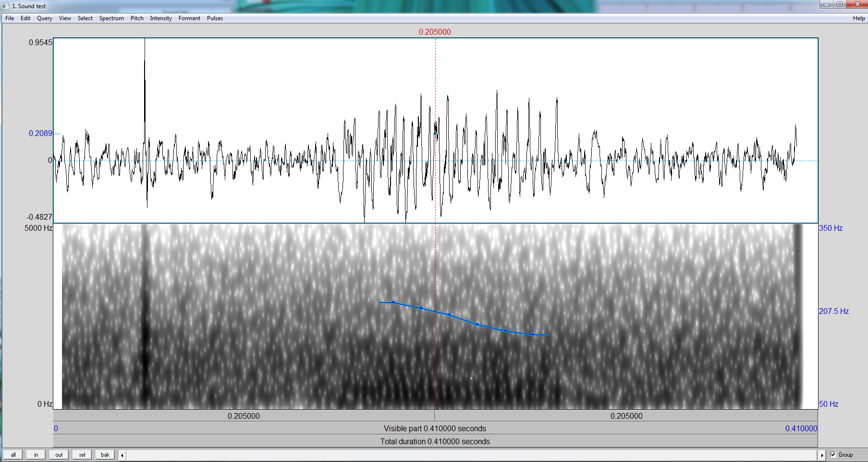Open the Formant menu
Image resolution: width=868 pixels, height=462 pixels.
(189, 18)
